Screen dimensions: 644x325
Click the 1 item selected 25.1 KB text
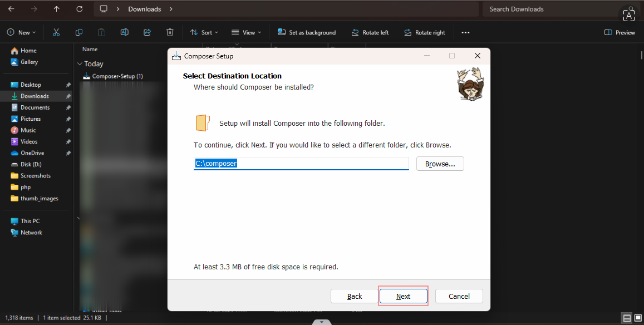[x=73, y=318]
